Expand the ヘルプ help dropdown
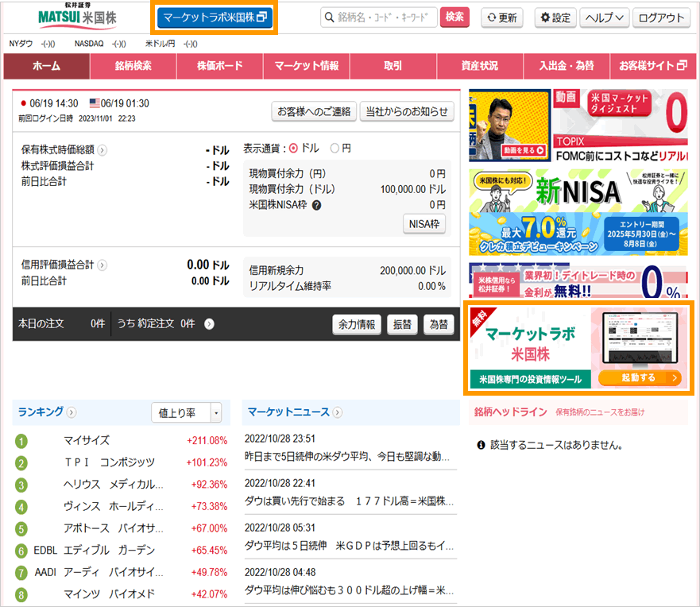The image size is (700, 607). click(x=605, y=17)
